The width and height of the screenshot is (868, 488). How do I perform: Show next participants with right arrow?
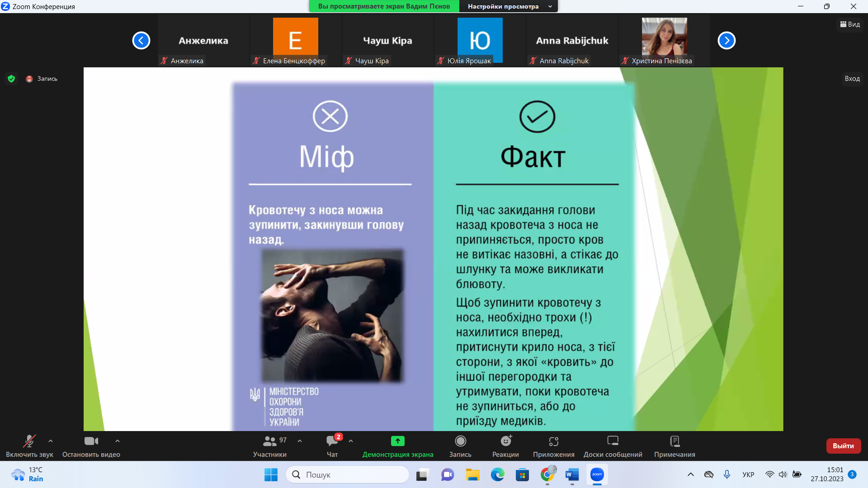[726, 41]
